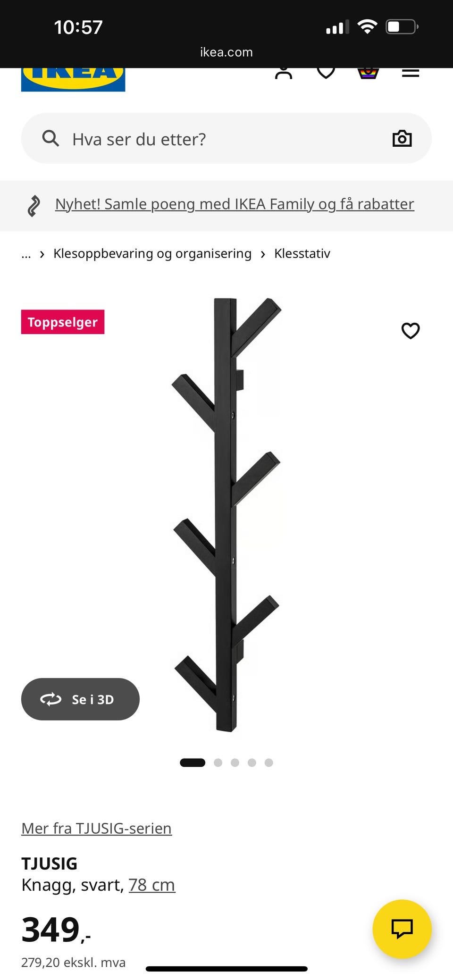This screenshot has height=980, width=453.
Task: Focus the Hva ser du etter search field
Action: click(226, 139)
